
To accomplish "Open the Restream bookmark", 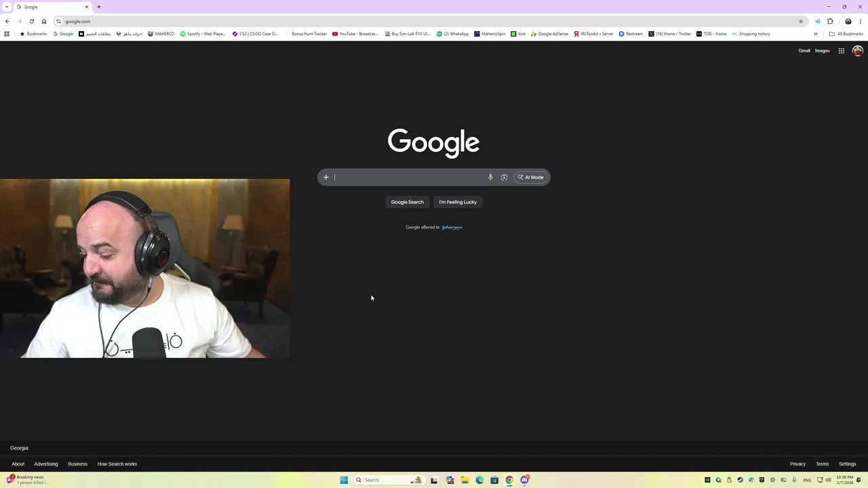I will 631,34.
